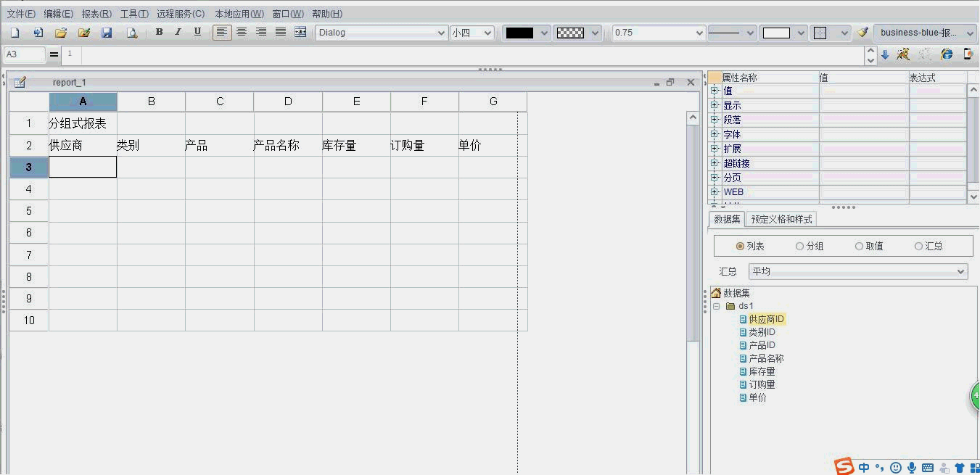
Task: Click the report_1 window notepad icon
Action: point(20,82)
